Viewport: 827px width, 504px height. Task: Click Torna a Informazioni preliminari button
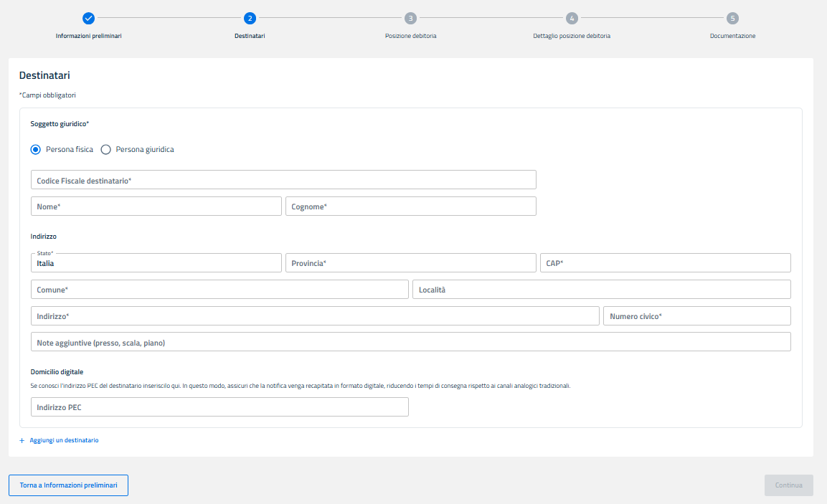68,485
